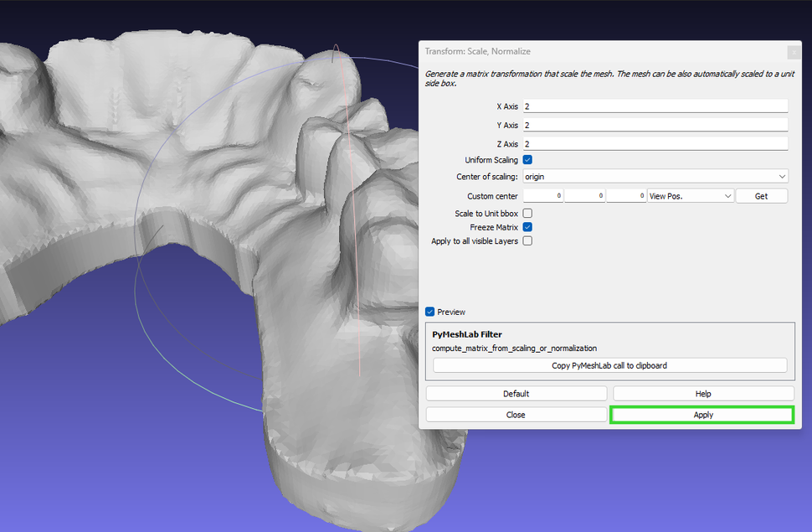Open the View Pos. dropdown
Screen dimensions: 812x532
(x=690, y=194)
